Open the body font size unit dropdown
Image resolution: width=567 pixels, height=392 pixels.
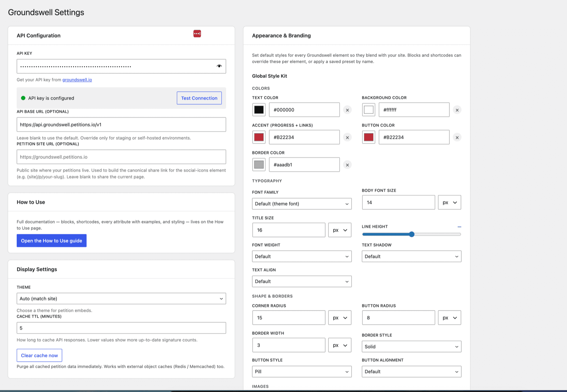click(450, 202)
